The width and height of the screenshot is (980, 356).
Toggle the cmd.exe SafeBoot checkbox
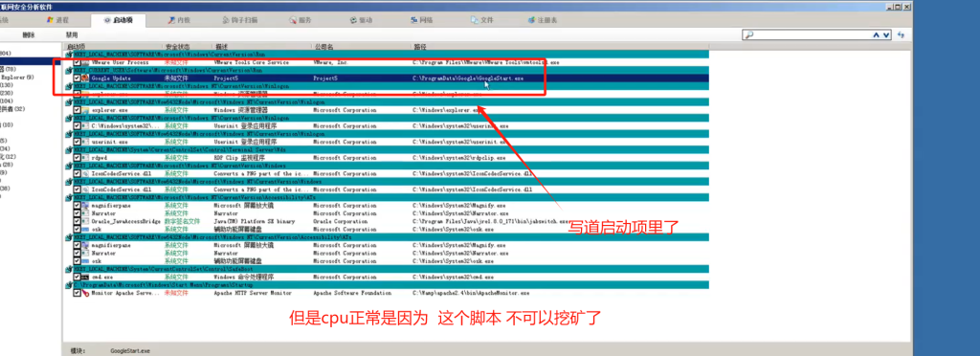[77, 277]
